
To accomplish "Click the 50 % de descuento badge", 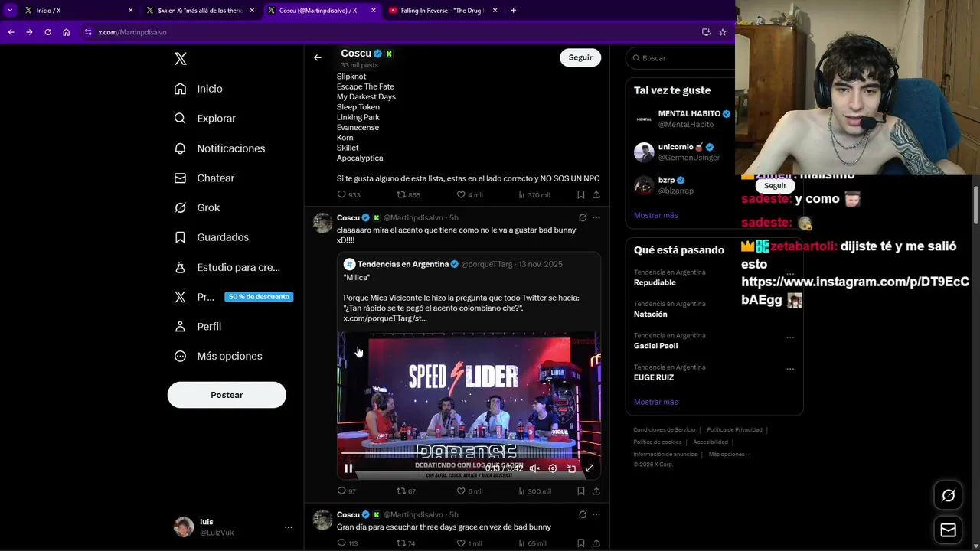I will tap(259, 297).
